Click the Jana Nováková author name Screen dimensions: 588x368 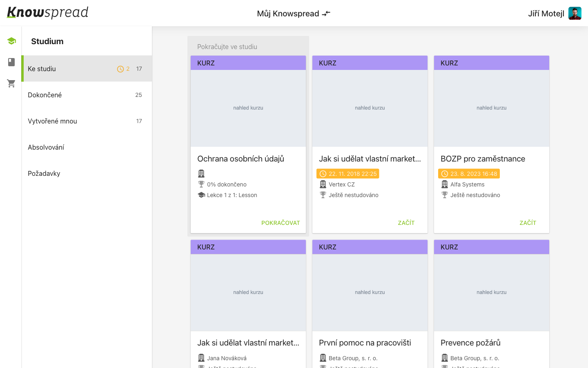click(227, 358)
